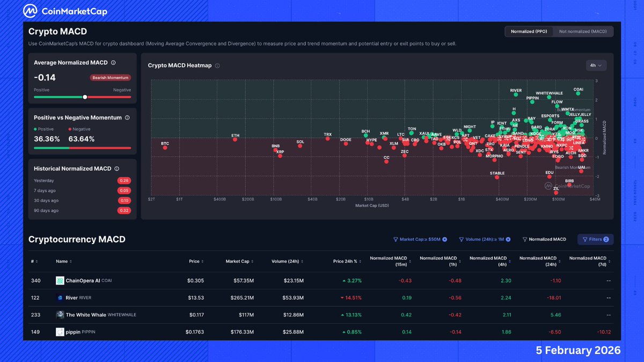Switch to Not normalized (MACD) mode

click(x=583, y=32)
